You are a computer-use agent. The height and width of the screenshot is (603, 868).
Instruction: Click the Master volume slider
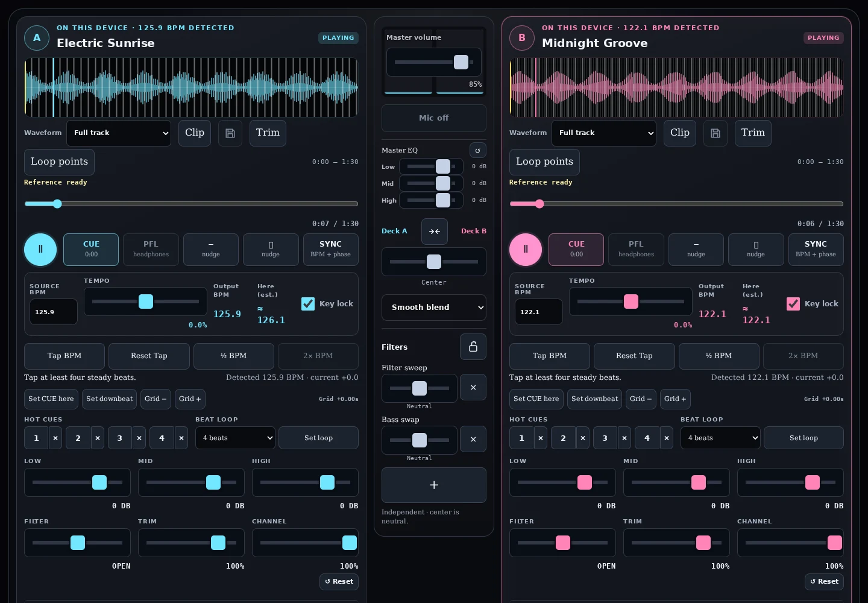[x=434, y=62]
